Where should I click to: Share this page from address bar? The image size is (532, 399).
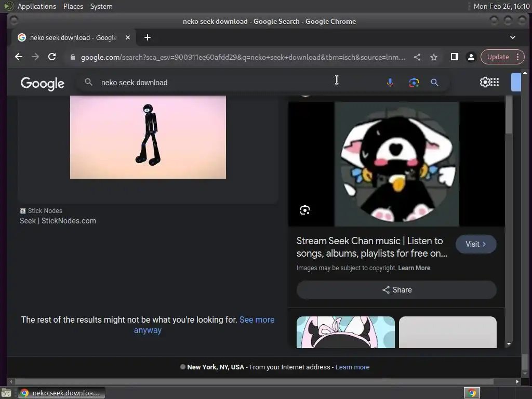point(417,57)
